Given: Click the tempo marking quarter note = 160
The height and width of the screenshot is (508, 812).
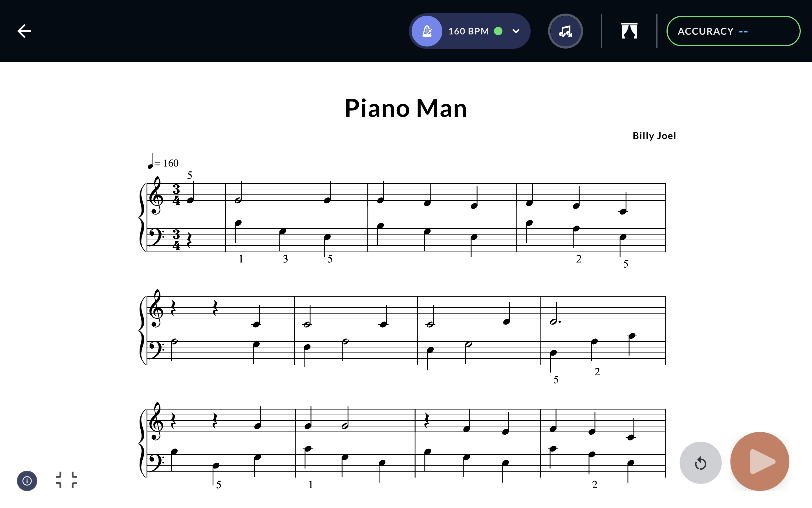Looking at the screenshot, I should tap(163, 162).
